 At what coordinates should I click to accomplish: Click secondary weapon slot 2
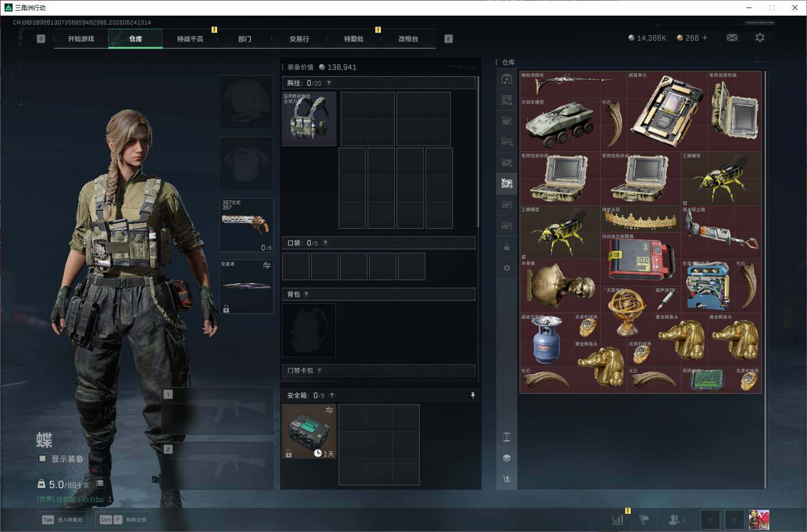[x=217, y=466]
